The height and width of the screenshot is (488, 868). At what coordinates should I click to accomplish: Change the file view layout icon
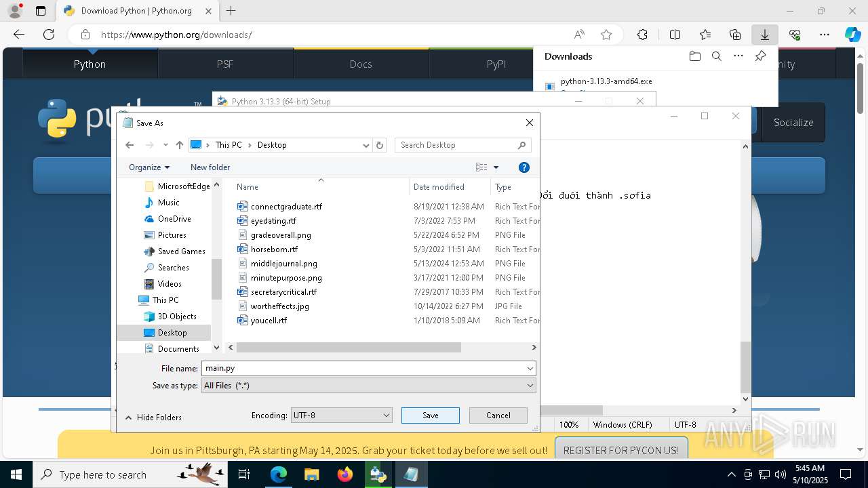[x=481, y=167]
